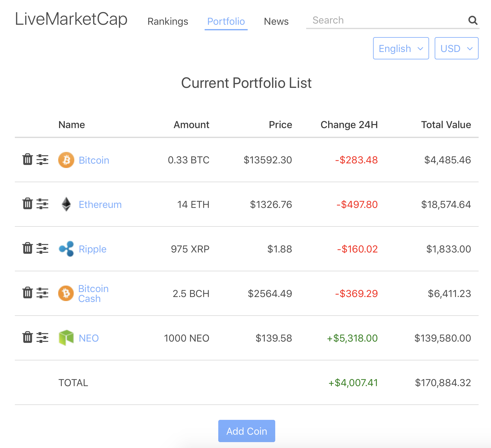The image size is (491, 448).
Task: Adjust the Bitcoin Cash holding settings
Action: click(42, 293)
